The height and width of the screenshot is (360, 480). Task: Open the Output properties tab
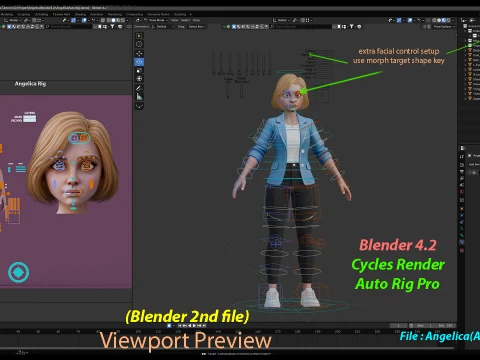[x=462, y=172]
